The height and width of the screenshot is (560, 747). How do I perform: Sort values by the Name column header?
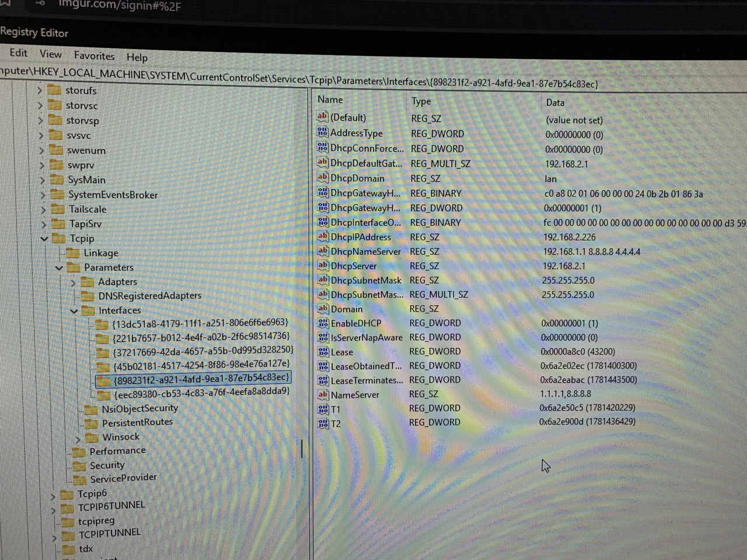click(x=330, y=100)
